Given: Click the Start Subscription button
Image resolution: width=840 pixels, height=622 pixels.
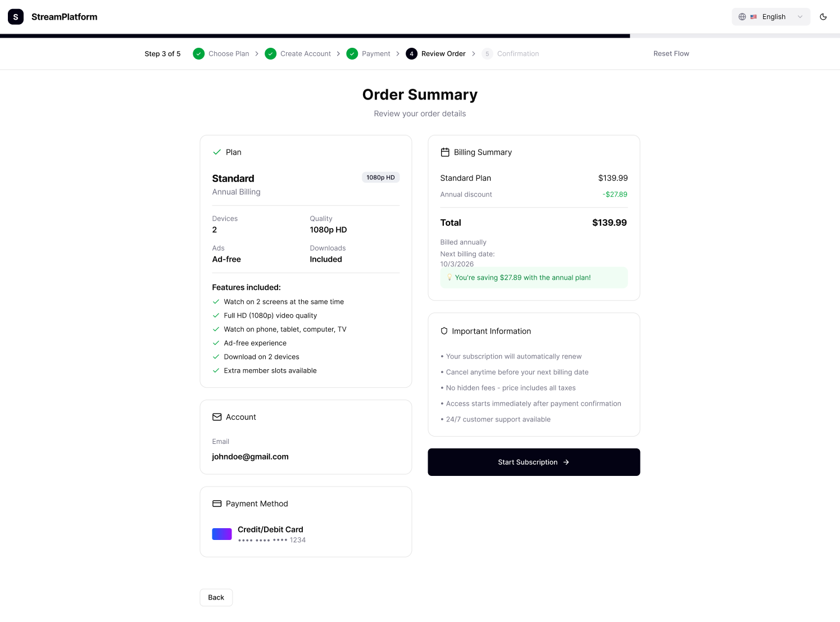Looking at the screenshot, I should tap(533, 462).
